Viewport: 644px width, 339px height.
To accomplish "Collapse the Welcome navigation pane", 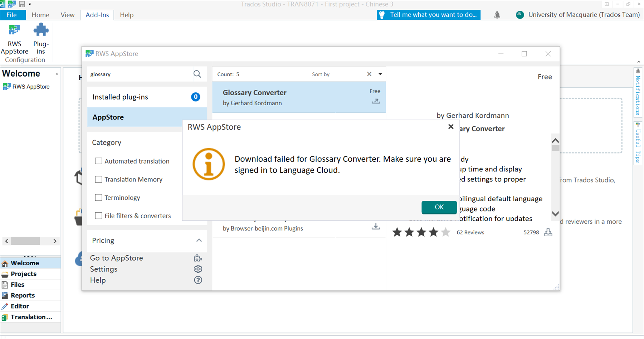I will click(x=57, y=74).
